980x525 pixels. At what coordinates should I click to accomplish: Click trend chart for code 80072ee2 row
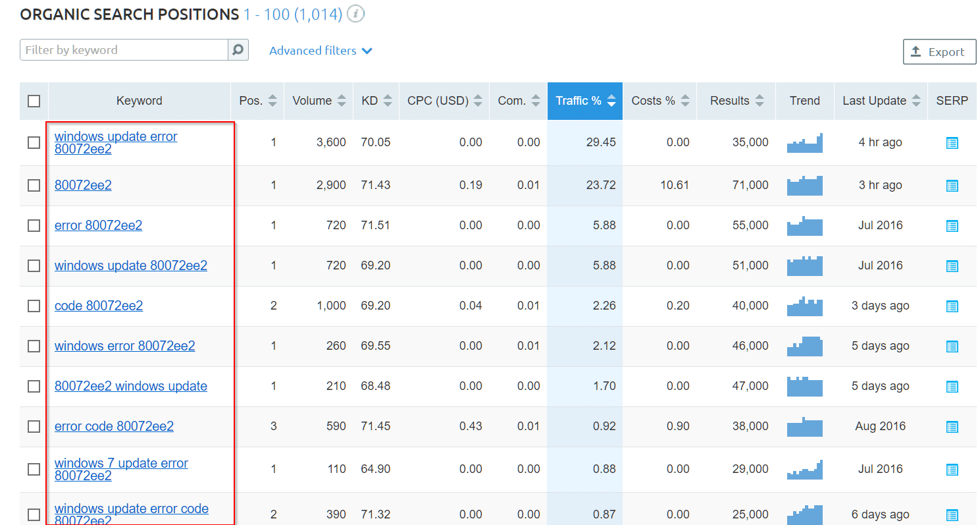pos(804,306)
